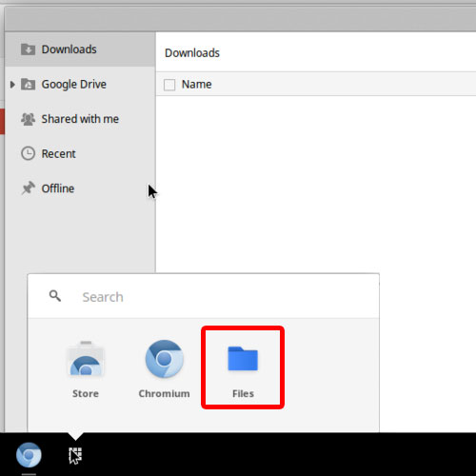Viewport: 476px width, 476px height.
Task: Click the magnifier icon in the launcher search
Action: [x=55, y=296]
